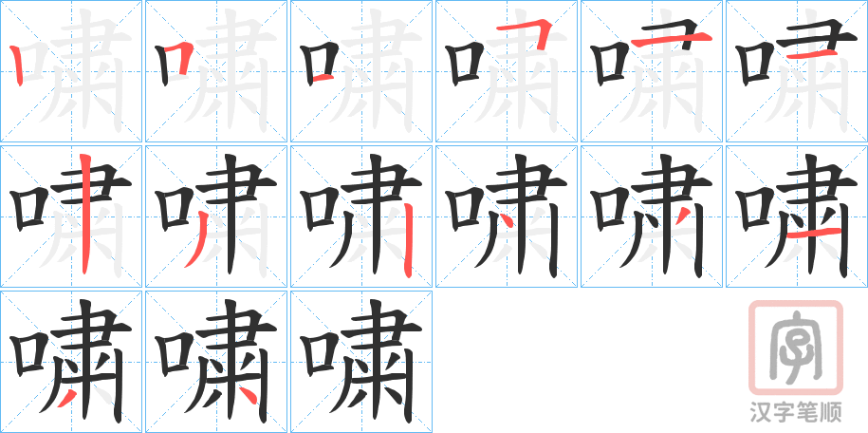Click the eleventh stroke step tile
The height and width of the screenshot is (433, 868).
652,216
